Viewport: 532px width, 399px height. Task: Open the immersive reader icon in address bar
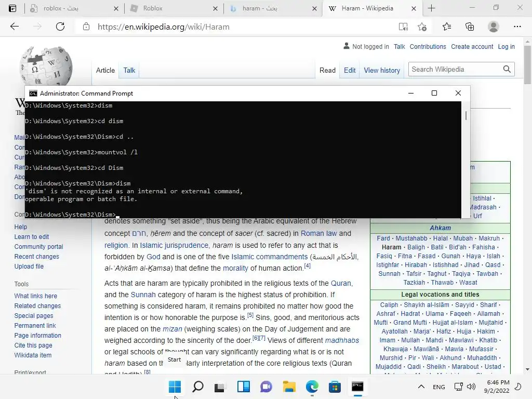tap(403, 27)
